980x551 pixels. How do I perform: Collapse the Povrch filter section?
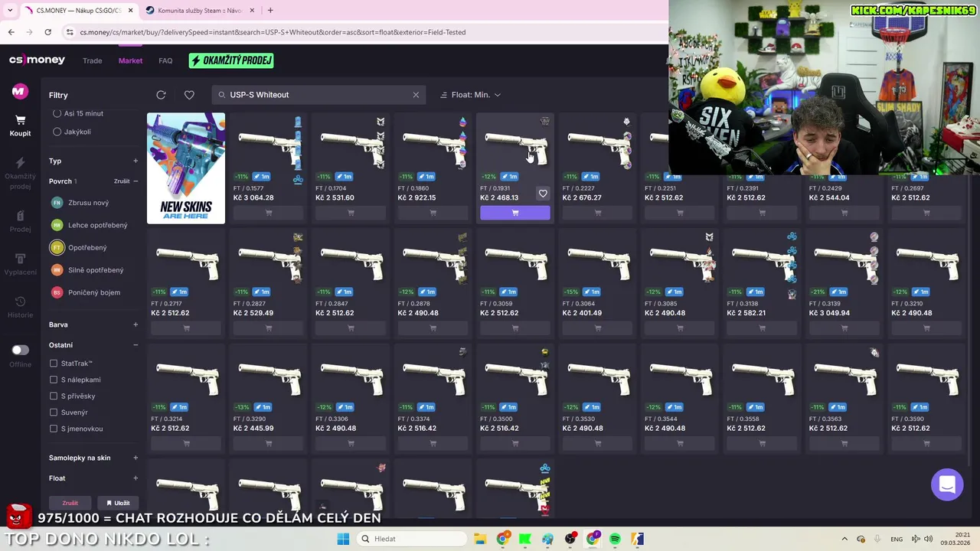(136, 181)
